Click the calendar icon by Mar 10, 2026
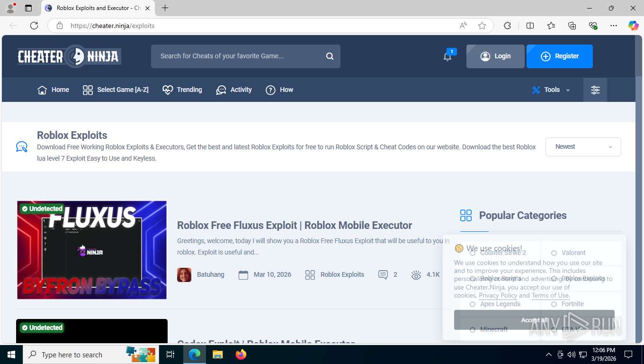Screen dimensions: 644x364 click(x=243, y=275)
